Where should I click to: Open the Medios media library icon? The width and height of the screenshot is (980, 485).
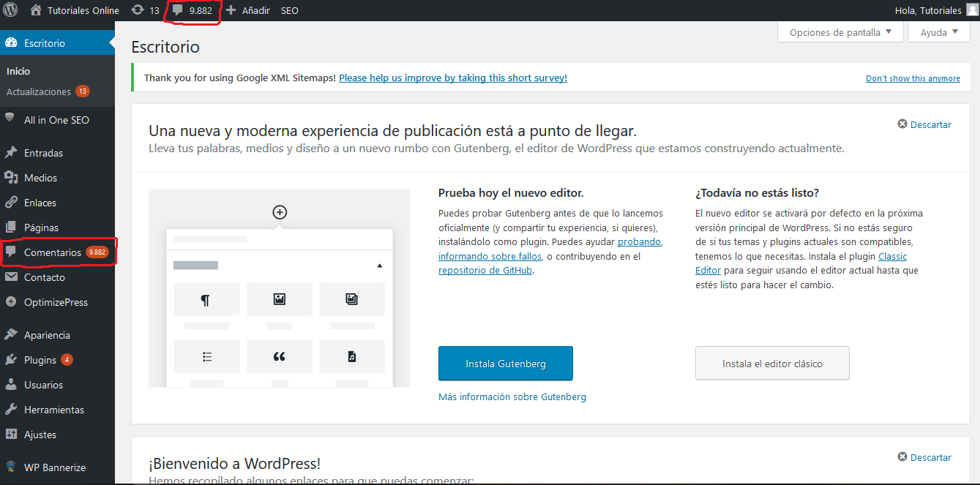11,178
